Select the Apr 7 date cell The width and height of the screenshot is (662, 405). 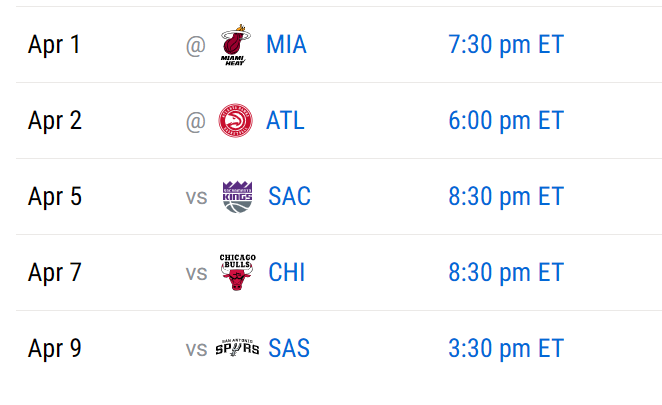pyautogui.click(x=54, y=273)
